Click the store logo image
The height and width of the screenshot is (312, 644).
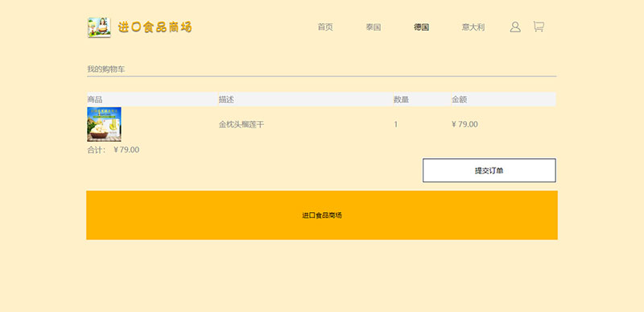(99, 27)
